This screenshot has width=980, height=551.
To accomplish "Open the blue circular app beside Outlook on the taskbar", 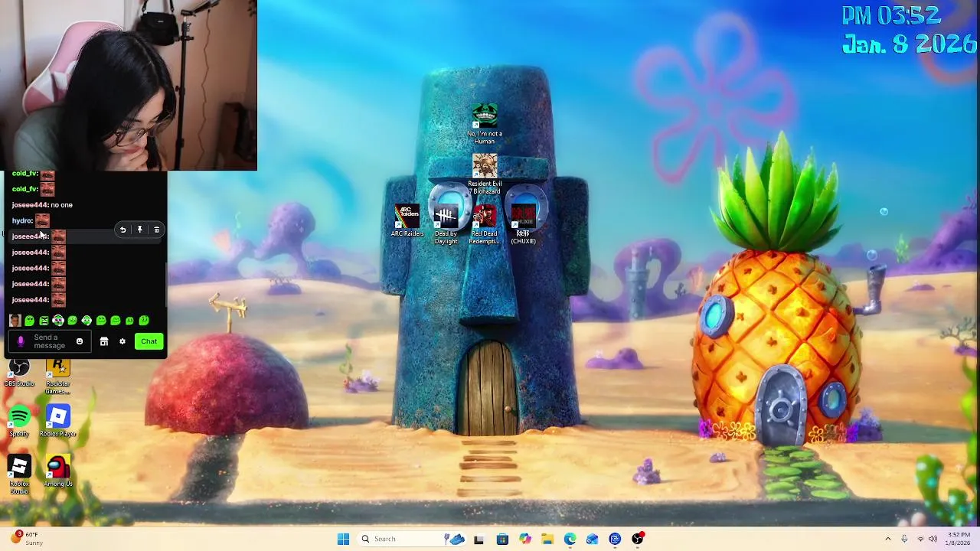I will [x=615, y=540].
